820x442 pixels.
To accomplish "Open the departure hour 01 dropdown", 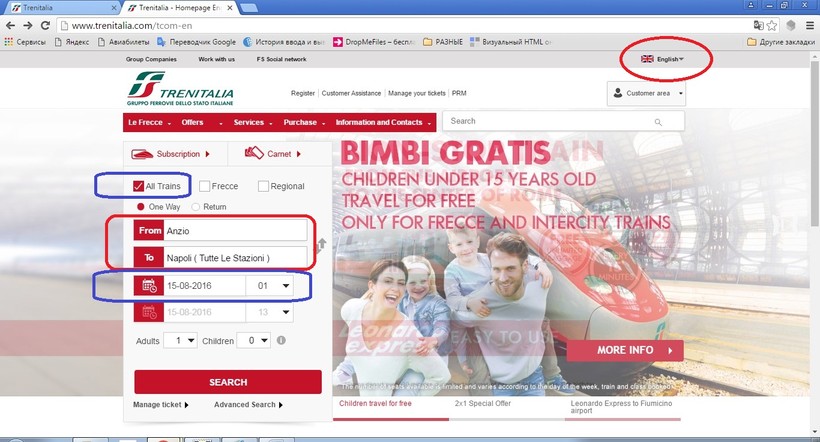I will click(x=269, y=286).
